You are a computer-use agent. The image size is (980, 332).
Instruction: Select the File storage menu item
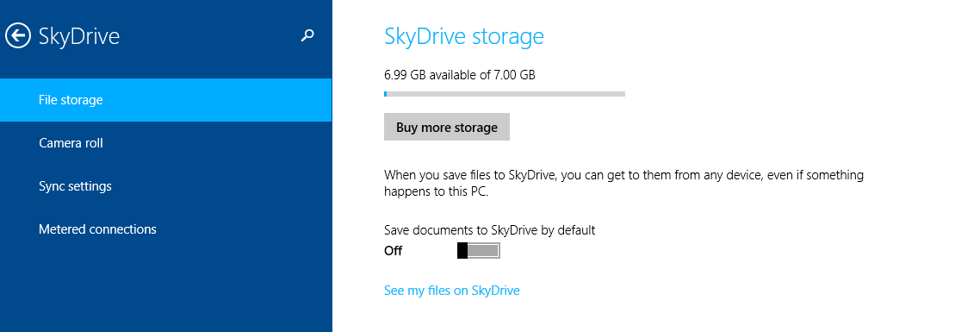tap(165, 100)
